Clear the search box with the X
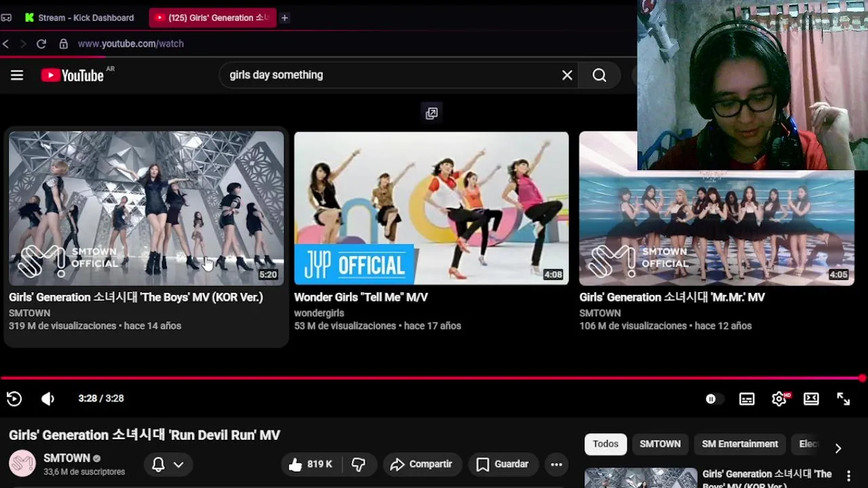This screenshot has height=488, width=868. coord(567,75)
